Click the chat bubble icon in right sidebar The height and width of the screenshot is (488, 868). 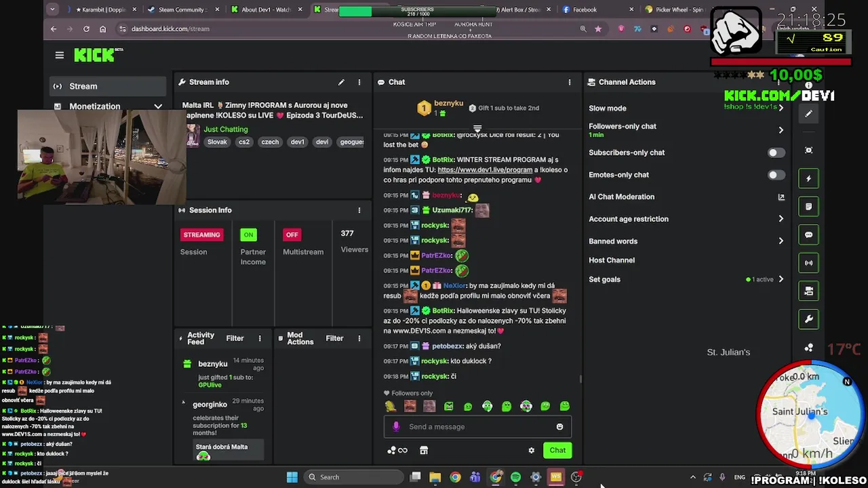tap(808, 235)
